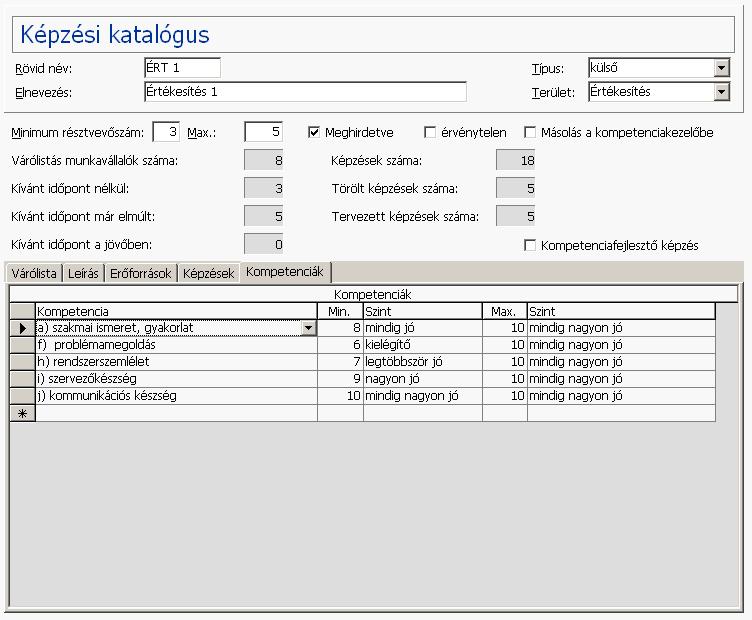
Task: Focus the Elnevezés text field
Action: point(306,92)
